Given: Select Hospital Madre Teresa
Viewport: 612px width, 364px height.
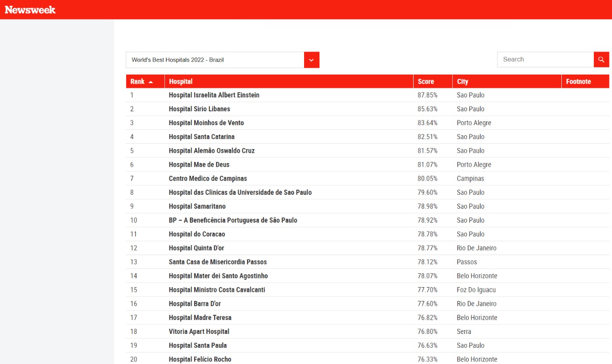Looking at the screenshot, I should 200,317.
